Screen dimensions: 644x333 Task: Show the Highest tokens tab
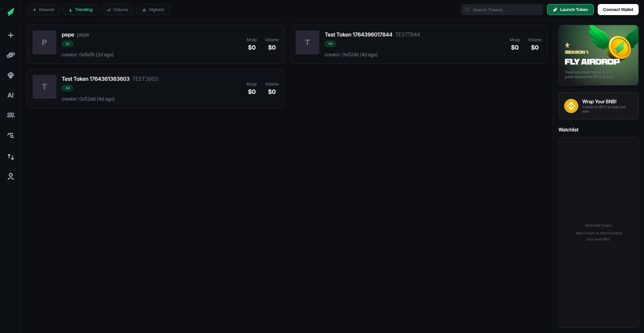(153, 10)
